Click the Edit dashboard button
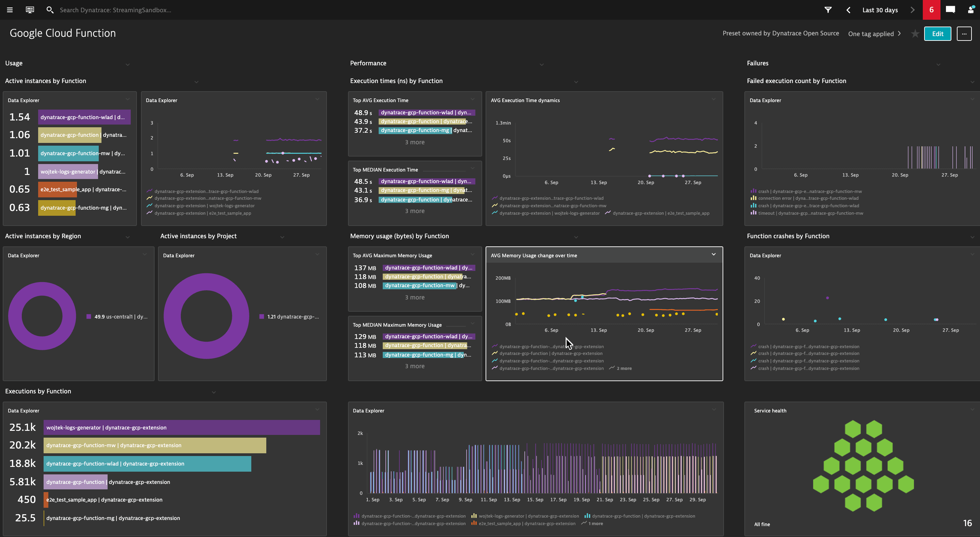The image size is (980, 537). [x=937, y=34]
